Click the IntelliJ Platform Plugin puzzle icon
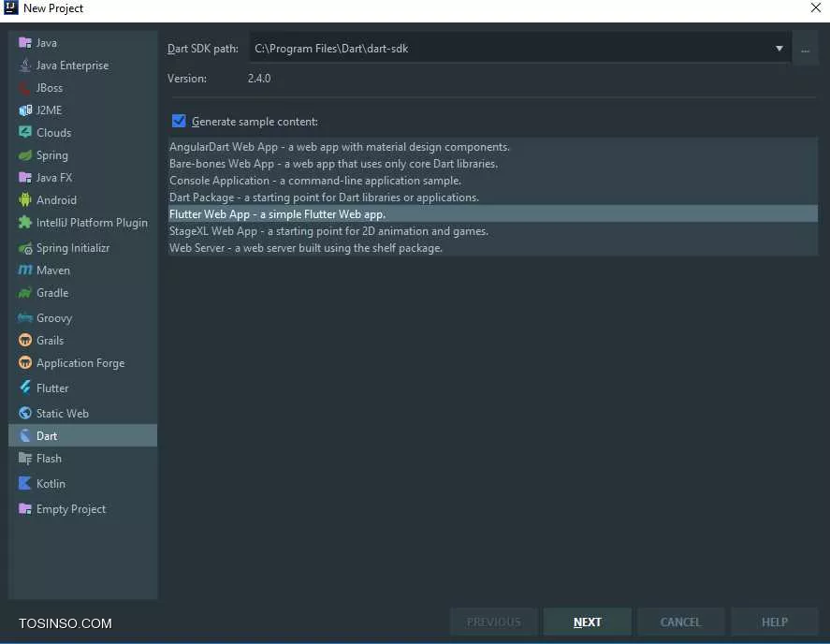Image resolution: width=830 pixels, height=644 pixels. [x=25, y=223]
